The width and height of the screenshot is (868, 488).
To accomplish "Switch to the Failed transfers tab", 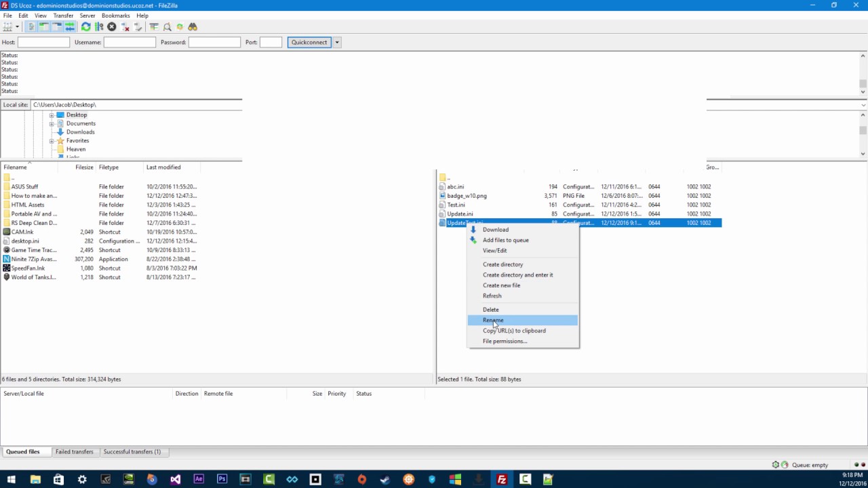I will click(75, 452).
